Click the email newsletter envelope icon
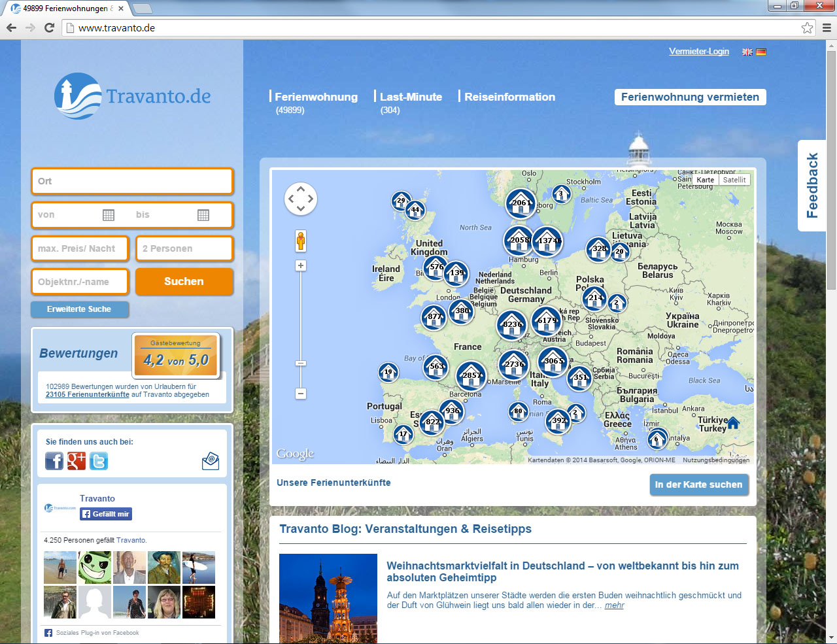Image resolution: width=837 pixels, height=644 pixels. (x=211, y=461)
